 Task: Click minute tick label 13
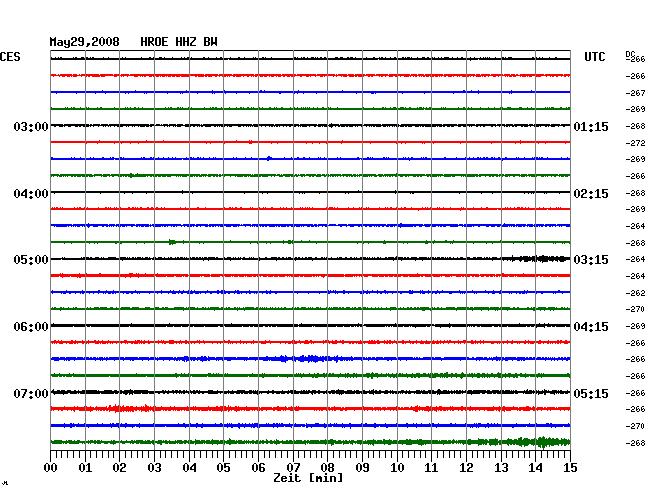501,468
